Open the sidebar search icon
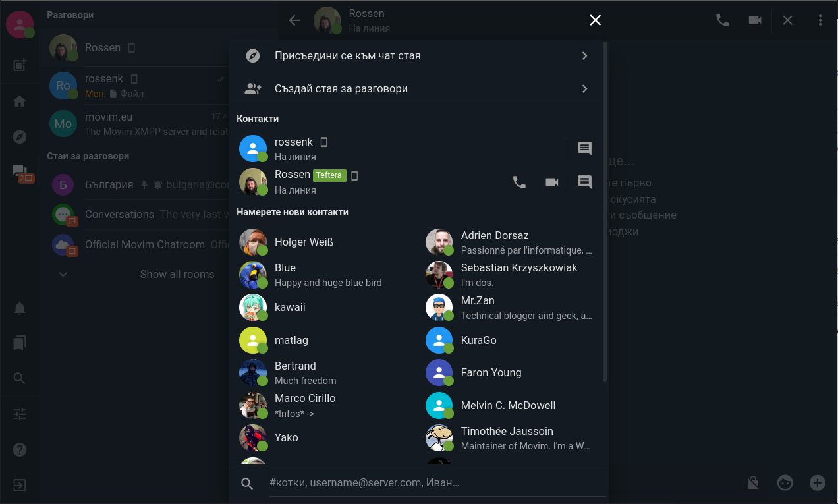This screenshot has height=504, width=838. pos(20,378)
